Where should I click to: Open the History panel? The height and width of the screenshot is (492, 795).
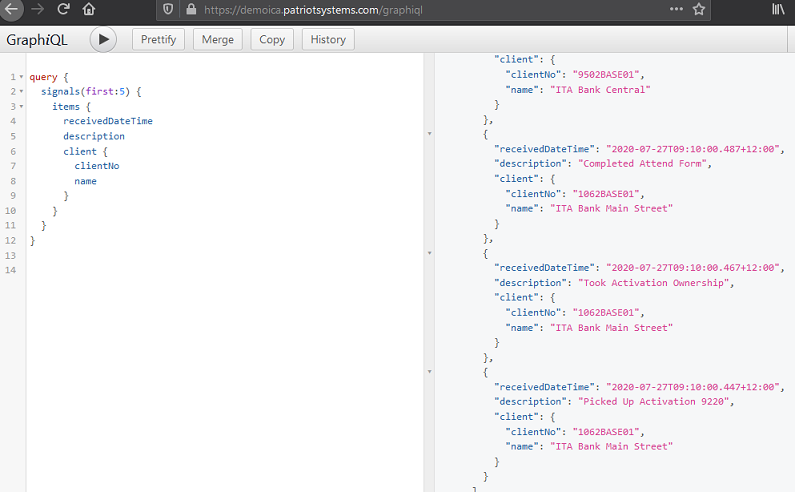click(328, 40)
